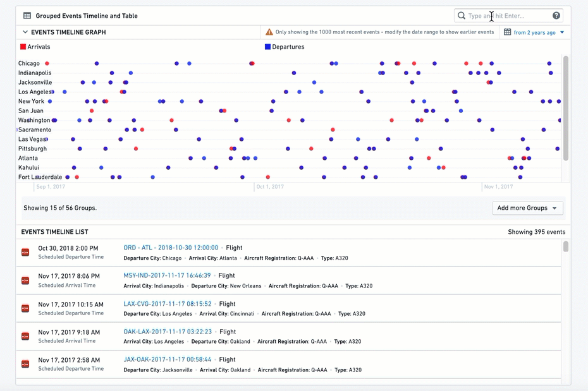Click the Oct 1, 2017 axis marker
Image resolution: width=588 pixels, height=391 pixels.
[270, 186]
